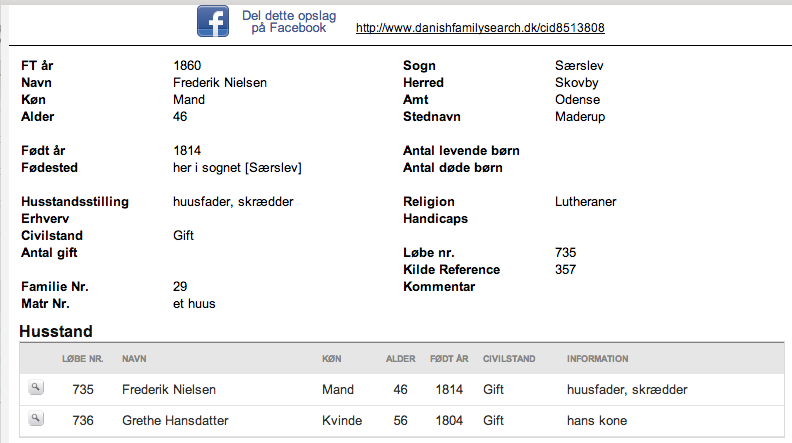
Task: Click the ALDER column header
Action: [x=401, y=359]
